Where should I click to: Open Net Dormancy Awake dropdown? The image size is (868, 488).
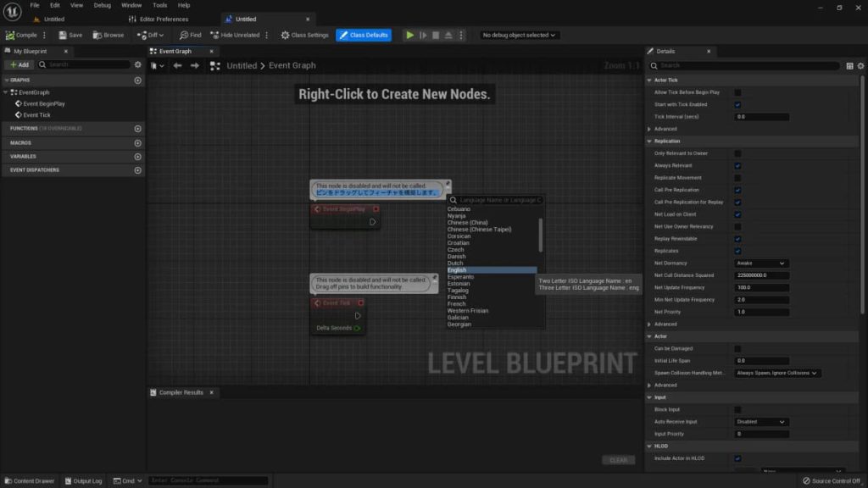[760, 263]
